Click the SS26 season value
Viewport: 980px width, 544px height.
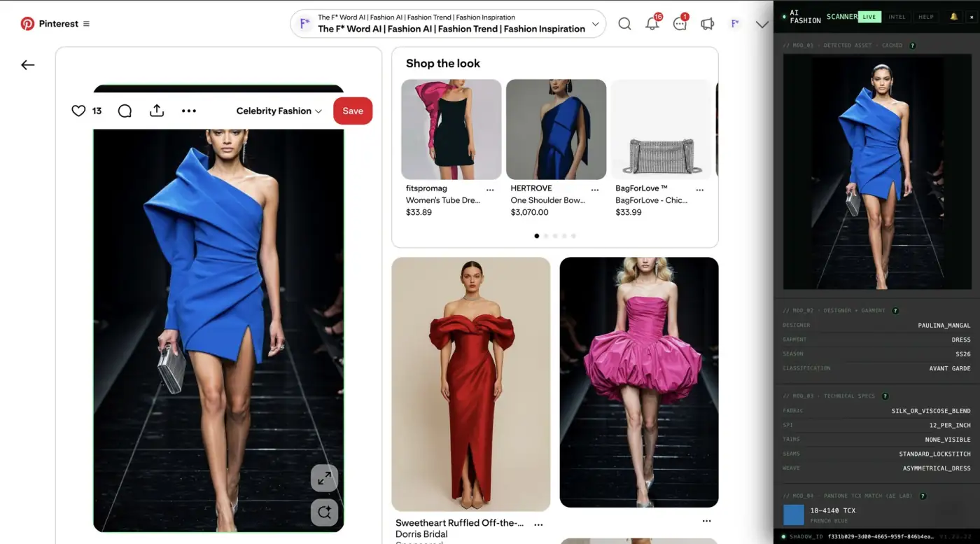click(963, 354)
